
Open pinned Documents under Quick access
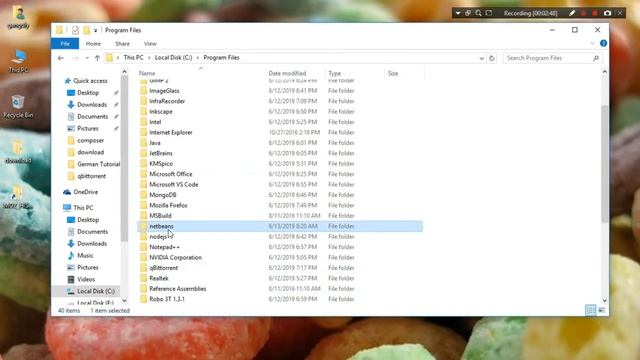click(92, 116)
